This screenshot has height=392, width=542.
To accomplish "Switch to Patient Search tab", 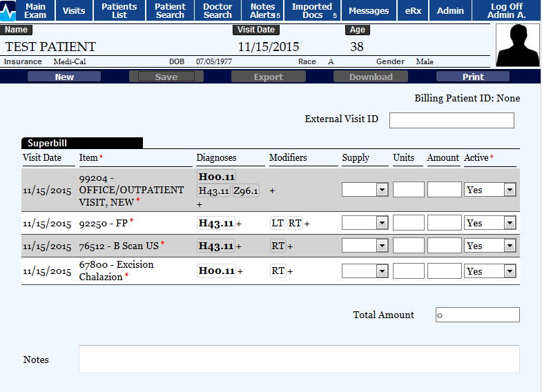I will [x=170, y=11].
